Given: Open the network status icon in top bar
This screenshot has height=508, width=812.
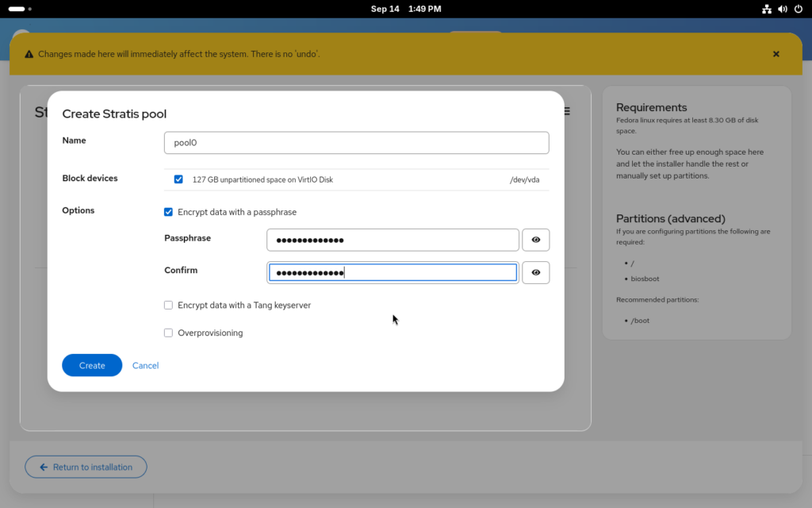Looking at the screenshot, I should pyautogui.click(x=767, y=9).
